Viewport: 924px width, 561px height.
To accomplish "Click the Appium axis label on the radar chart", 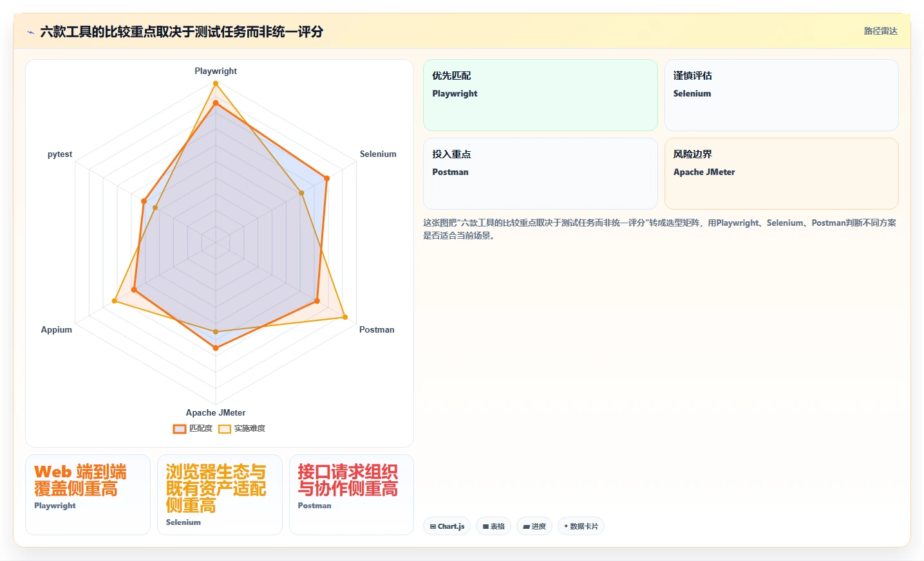I will pyautogui.click(x=57, y=329).
